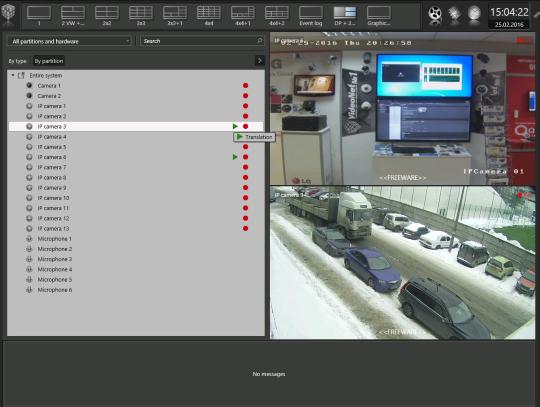Choose the 4x4 grid layout icon
The image size is (540, 407).
tap(209, 16)
